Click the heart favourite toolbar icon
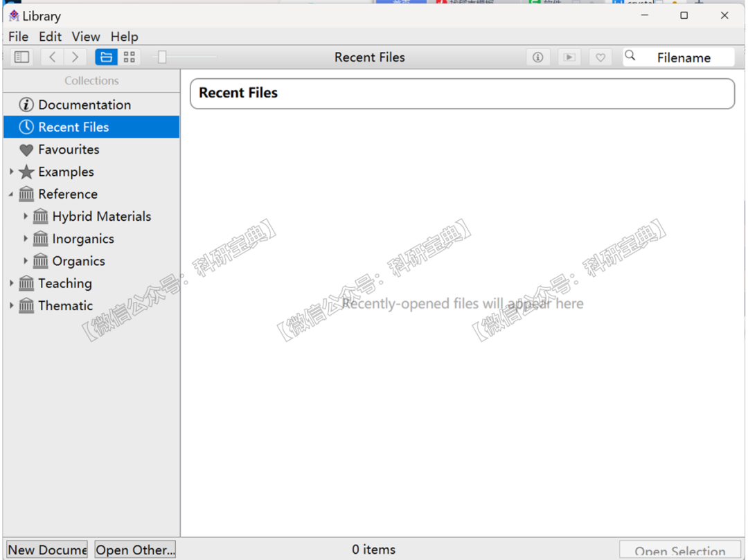The height and width of the screenshot is (560, 748). 600,57
